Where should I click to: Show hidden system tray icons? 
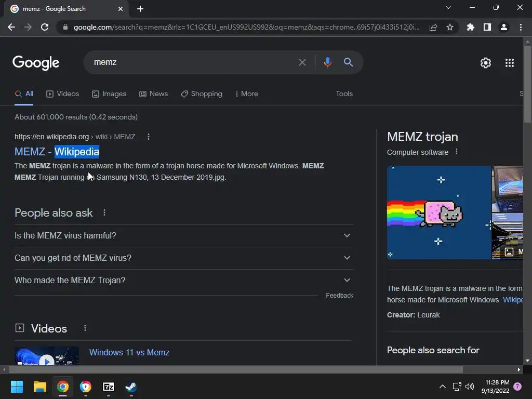(x=443, y=387)
